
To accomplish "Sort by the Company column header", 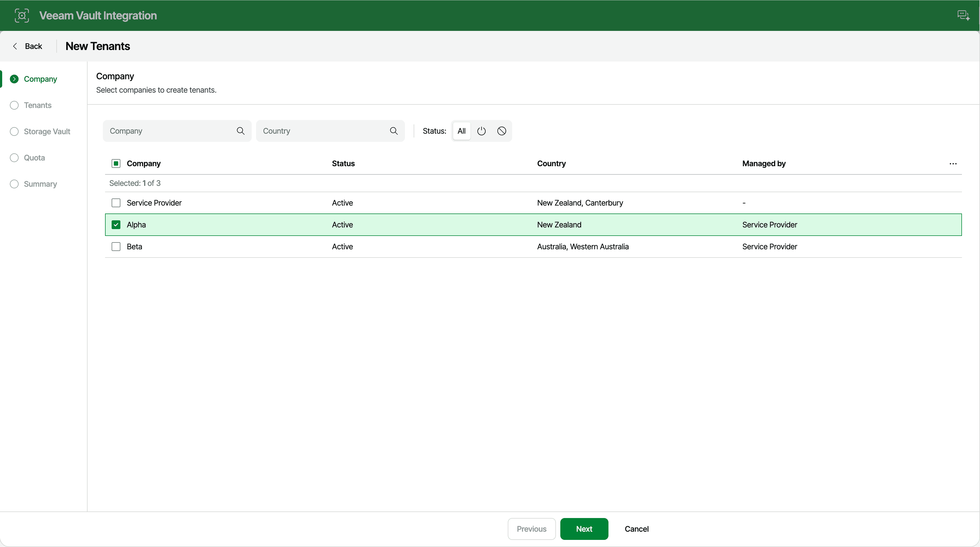I will point(143,163).
